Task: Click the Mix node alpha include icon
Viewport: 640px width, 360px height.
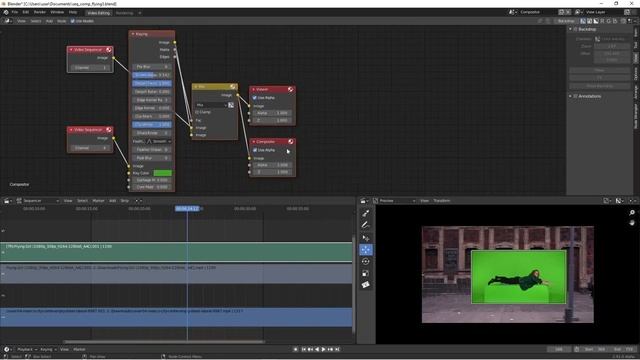Action: pos(231,105)
